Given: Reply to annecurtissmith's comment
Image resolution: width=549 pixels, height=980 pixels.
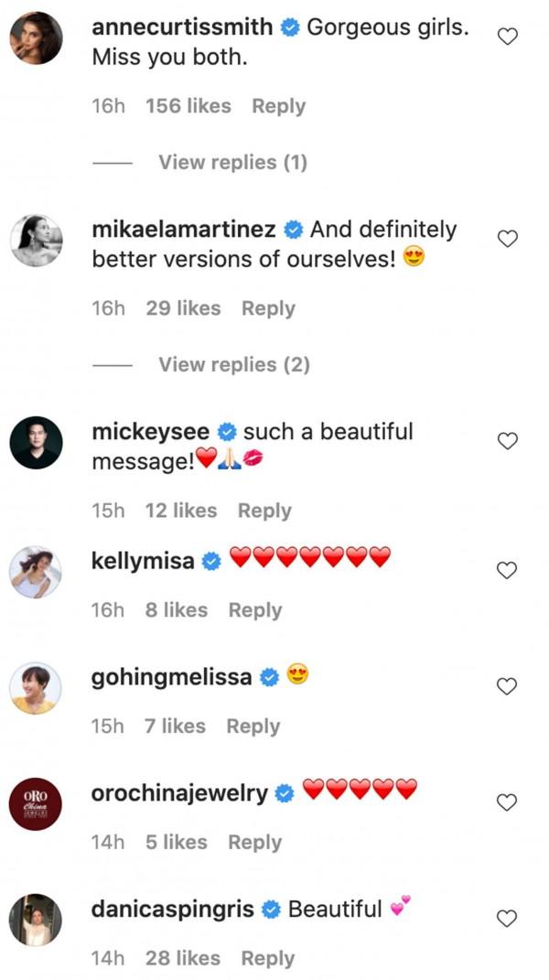Looking at the screenshot, I should point(278,106).
